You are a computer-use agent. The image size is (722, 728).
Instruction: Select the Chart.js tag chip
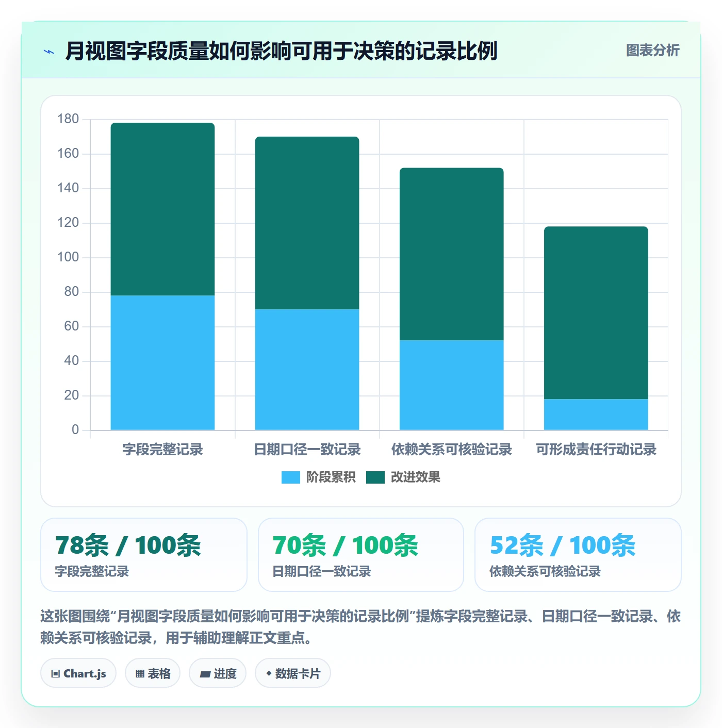[78, 673]
